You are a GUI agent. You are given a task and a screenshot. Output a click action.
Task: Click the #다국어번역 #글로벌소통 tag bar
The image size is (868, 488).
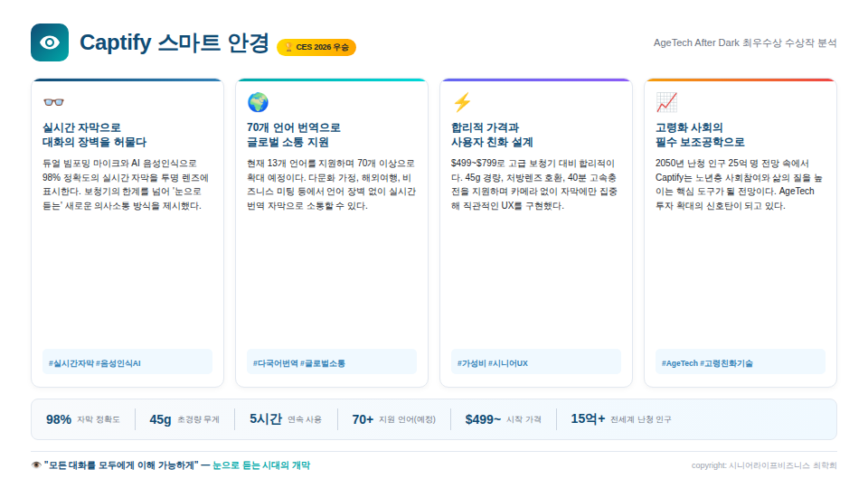[332, 361]
